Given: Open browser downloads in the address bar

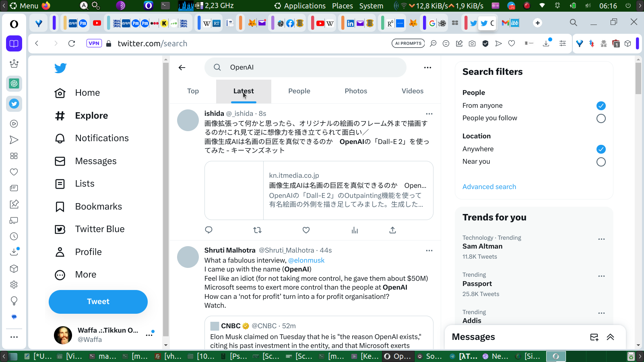Looking at the screenshot, I should coord(546,43).
